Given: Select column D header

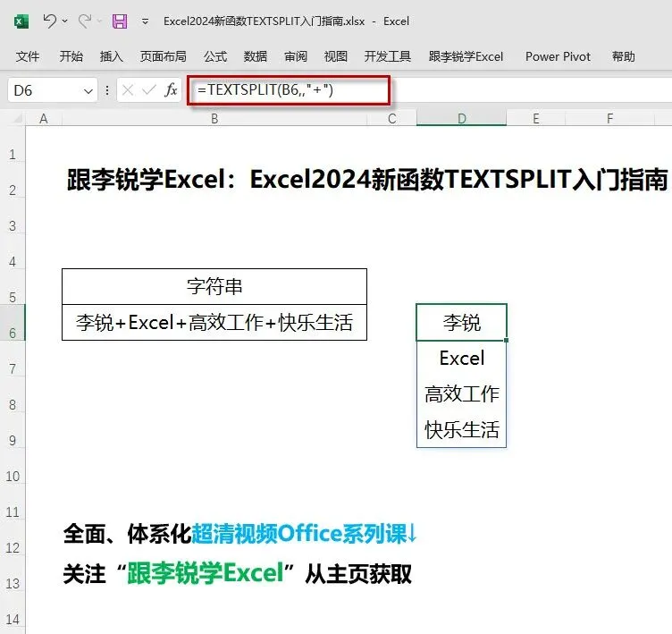Looking at the screenshot, I should pyautogui.click(x=462, y=118).
